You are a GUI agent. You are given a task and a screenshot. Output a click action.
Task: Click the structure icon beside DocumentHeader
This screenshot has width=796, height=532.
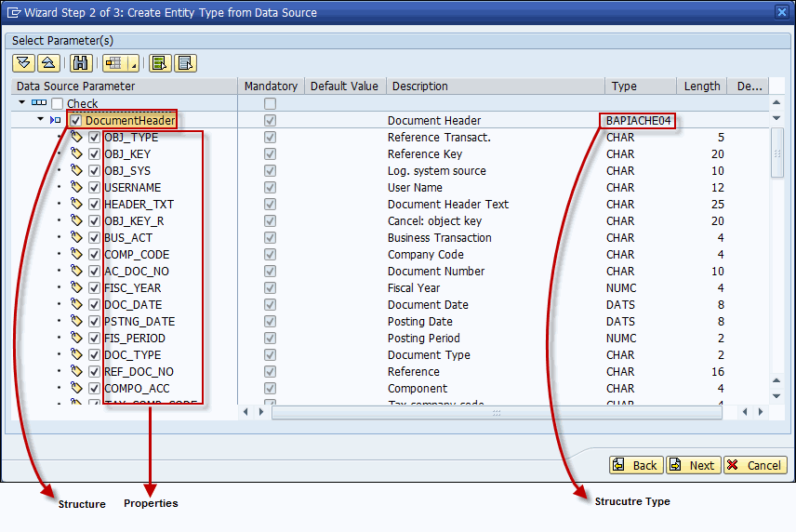[x=56, y=121]
